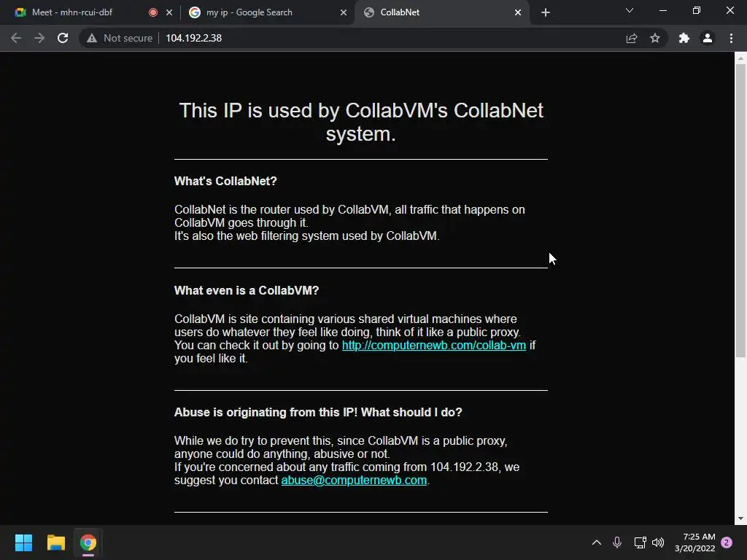Restore down the Chrome window
The image size is (747, 560).
697,10
